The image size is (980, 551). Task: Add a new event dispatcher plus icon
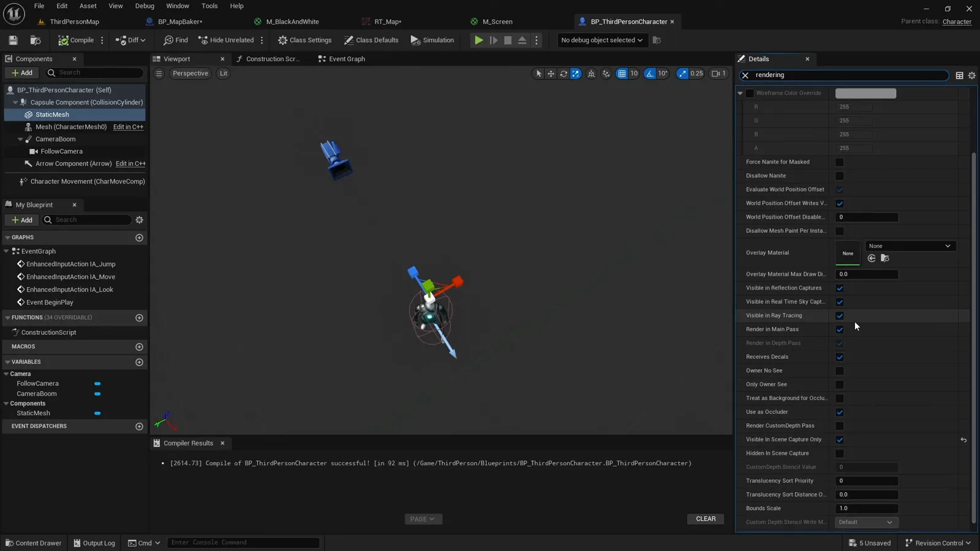[x=139, y=426]
